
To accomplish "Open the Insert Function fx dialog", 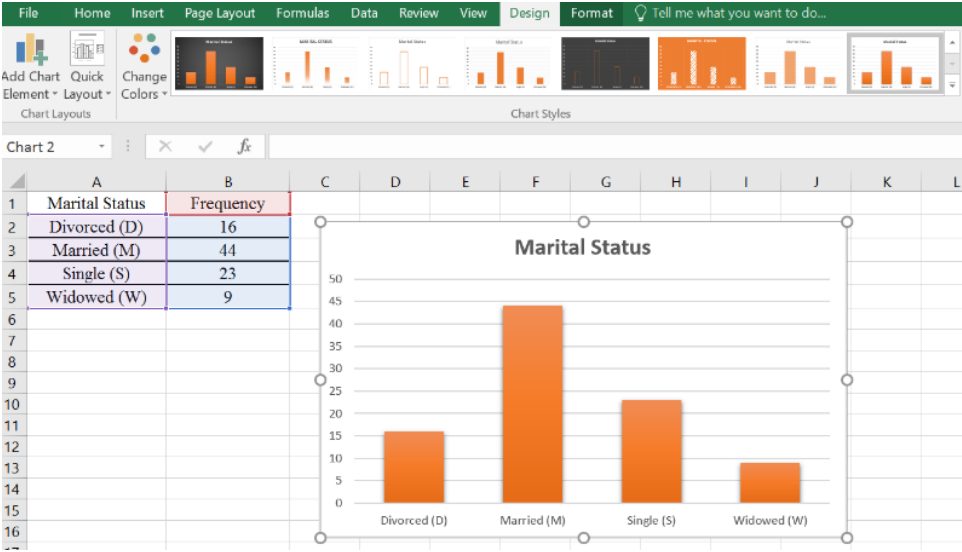I will click(244, 147).
